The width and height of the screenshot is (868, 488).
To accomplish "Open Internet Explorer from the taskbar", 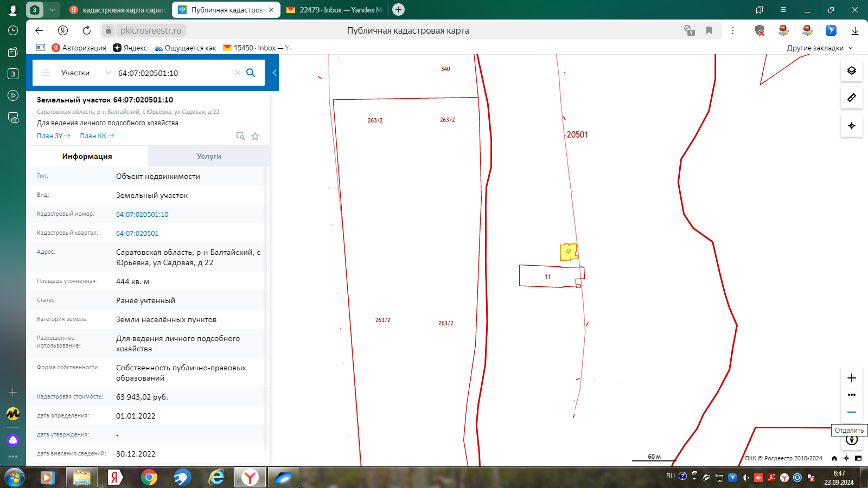I will tap(216, 477).
